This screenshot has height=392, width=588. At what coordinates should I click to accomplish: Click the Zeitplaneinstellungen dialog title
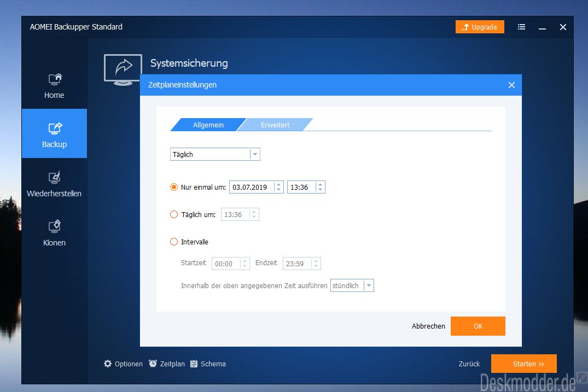tap(182, 85)
